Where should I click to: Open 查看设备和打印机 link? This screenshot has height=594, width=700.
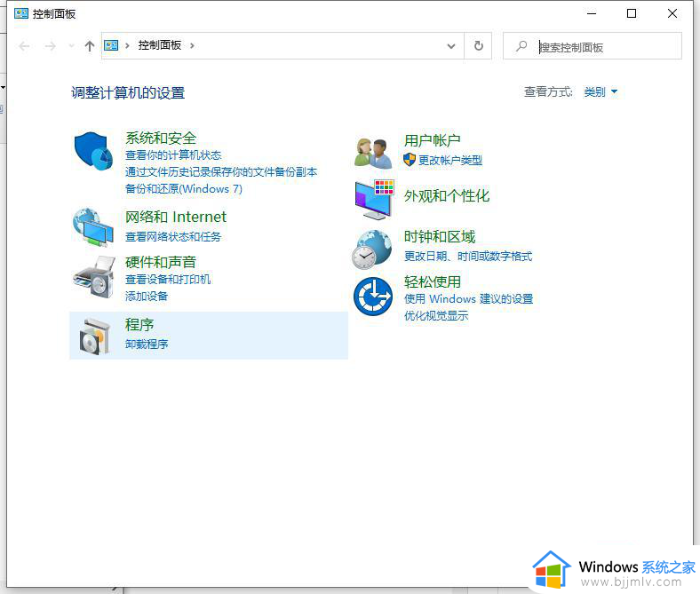click(x=168, y=280)
